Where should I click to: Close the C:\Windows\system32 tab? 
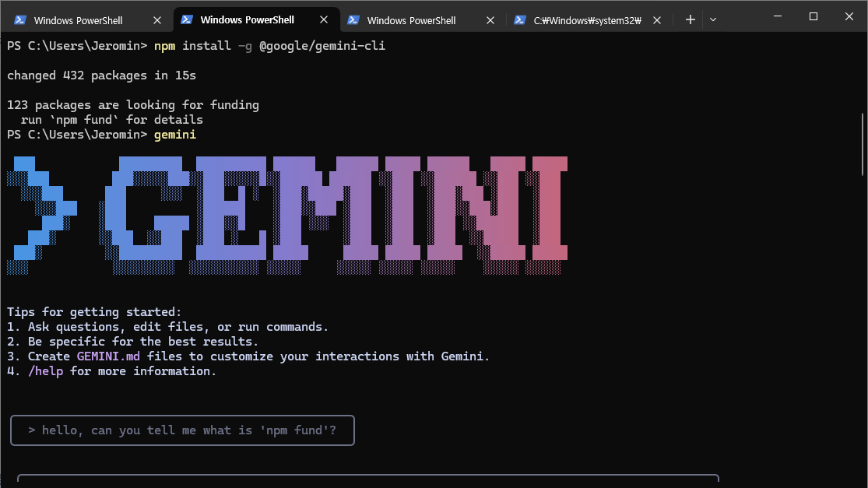pos(657,20)
